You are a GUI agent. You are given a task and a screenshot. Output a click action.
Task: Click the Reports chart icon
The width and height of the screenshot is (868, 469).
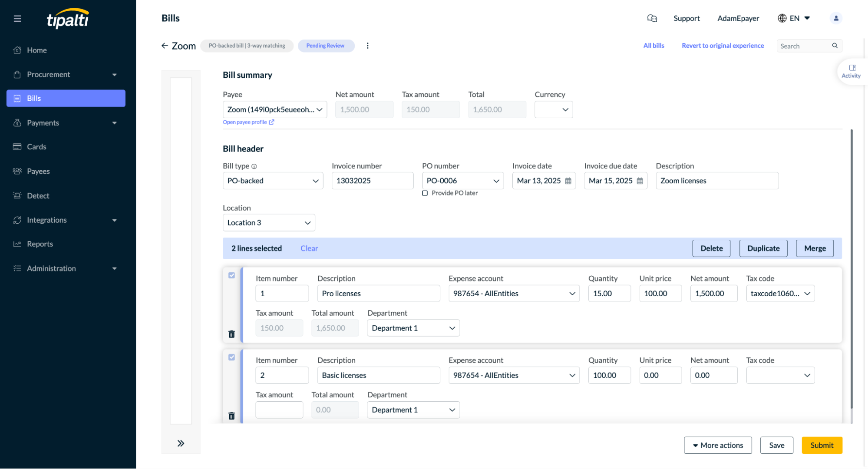pos(17,244)
